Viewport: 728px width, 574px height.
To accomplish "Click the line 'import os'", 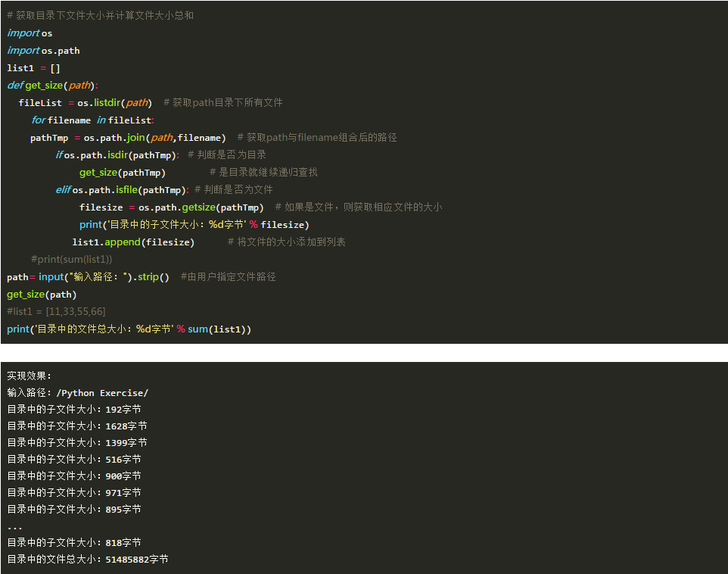I will 30,33.
